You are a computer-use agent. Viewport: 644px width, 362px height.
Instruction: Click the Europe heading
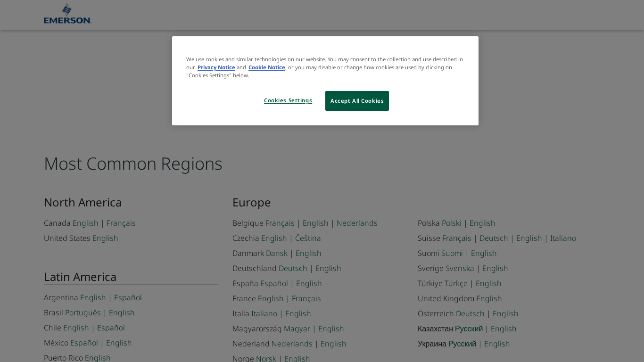(x=252, y=202)
